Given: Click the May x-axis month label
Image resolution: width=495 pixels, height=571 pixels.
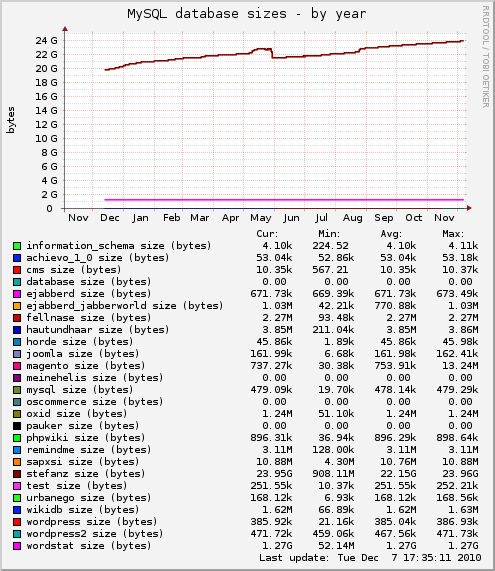Looking at the screenshot, I should (261, 218).
